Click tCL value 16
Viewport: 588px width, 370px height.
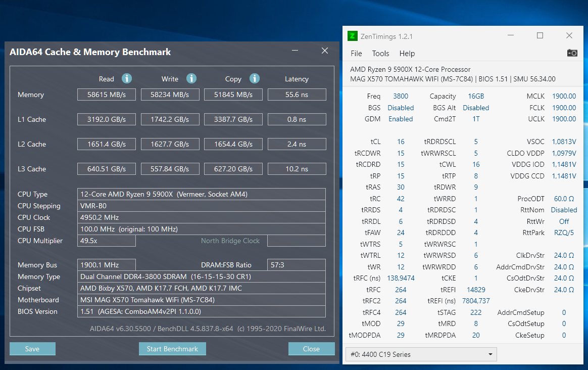[401, 142]
